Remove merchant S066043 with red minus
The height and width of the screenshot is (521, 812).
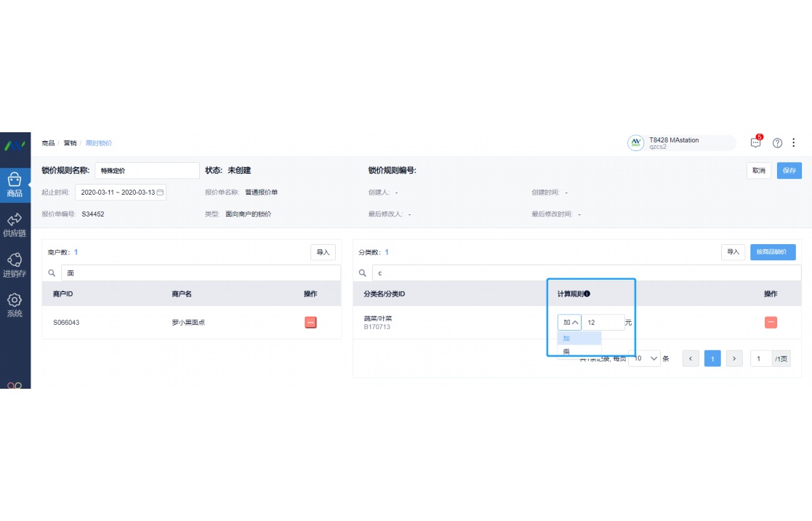pyautogui.click(x=310, y=322)
